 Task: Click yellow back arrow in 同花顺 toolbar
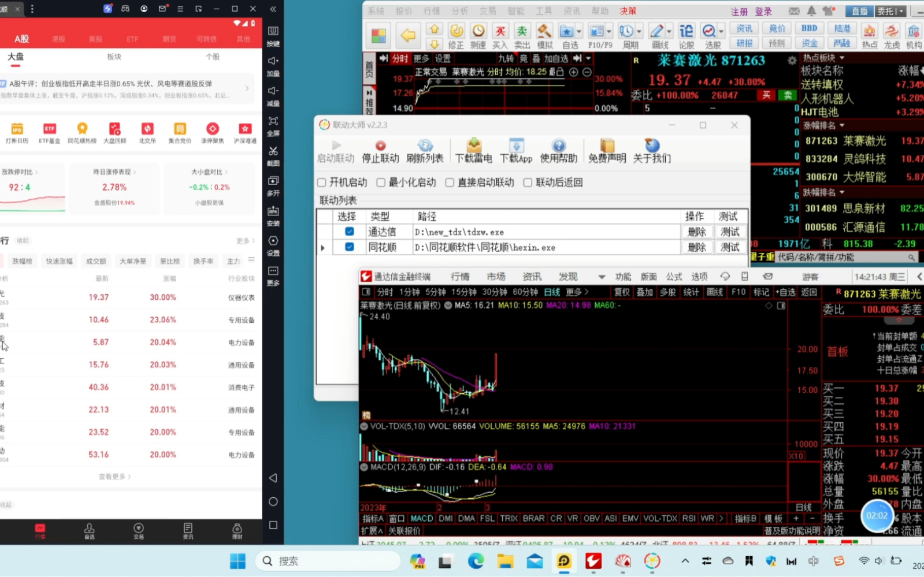click(x=408, y=35)
